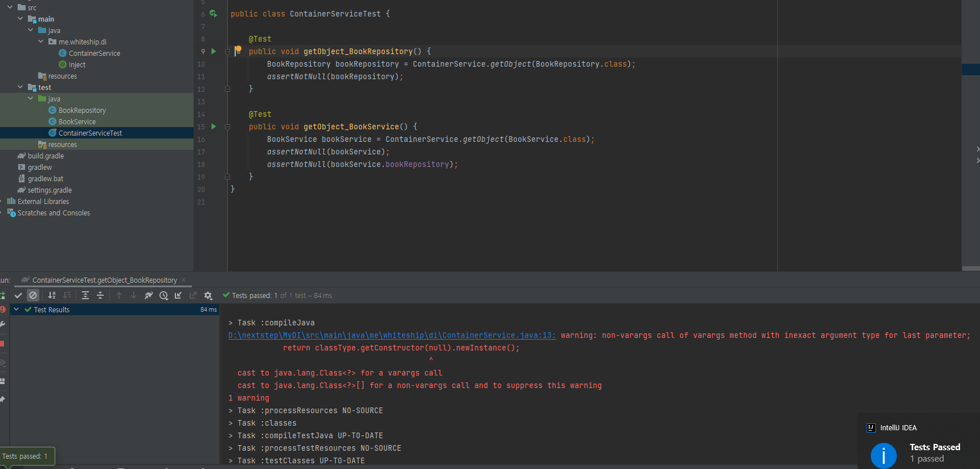980x469 pixels.
Task: Click the 'Task :compileJava' console line
Action: click(x=271, y=323)
